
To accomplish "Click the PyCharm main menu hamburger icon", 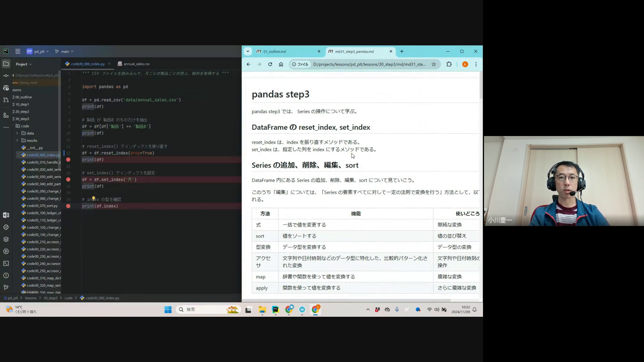I will (x=18, y=51).
